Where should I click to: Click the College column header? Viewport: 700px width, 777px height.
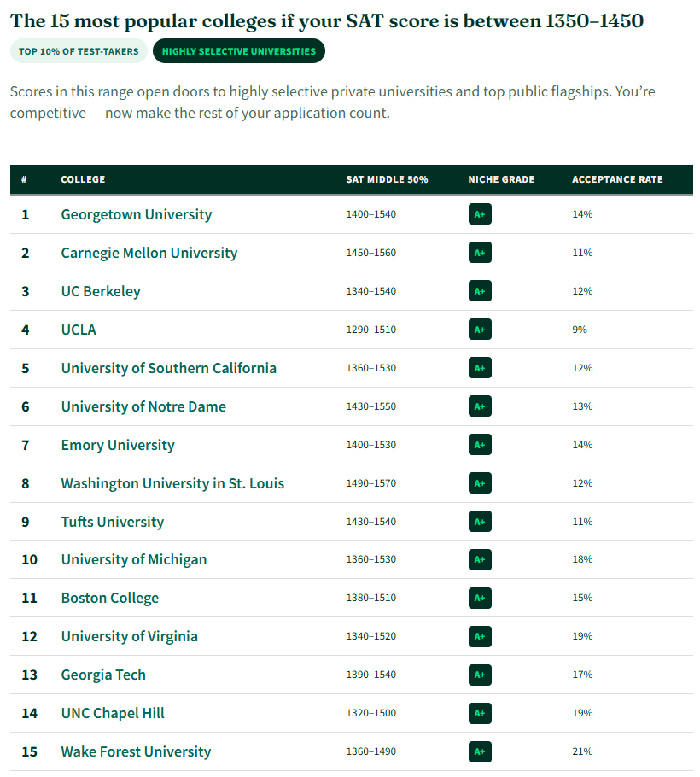point(83,179)
